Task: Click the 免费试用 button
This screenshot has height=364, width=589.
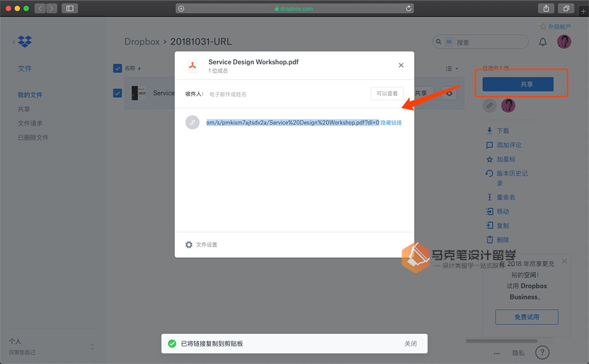Action: tap(527, 317)
